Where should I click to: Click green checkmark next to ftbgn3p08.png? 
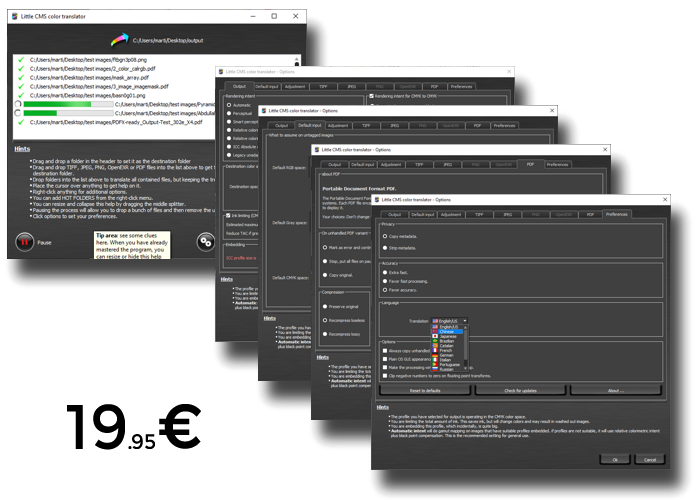click(20, 61)
